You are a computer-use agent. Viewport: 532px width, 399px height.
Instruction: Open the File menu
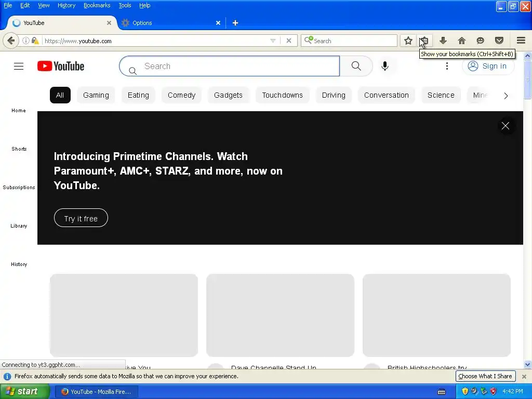[x=8, y=5]
